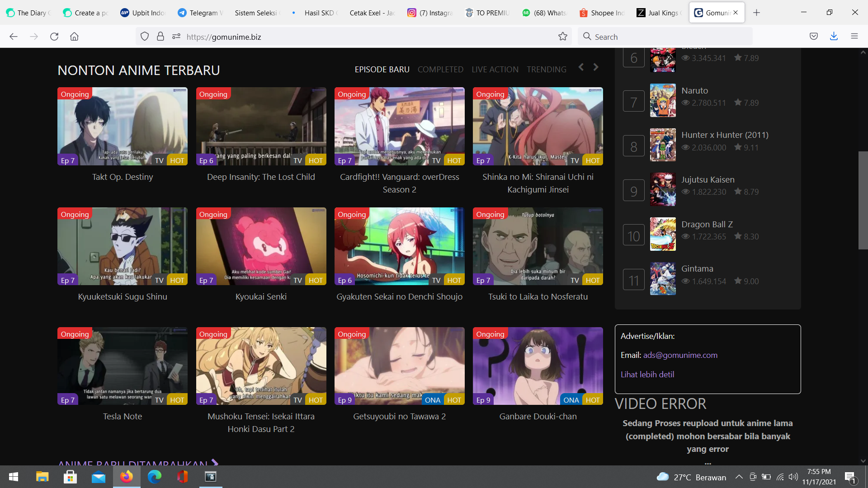The image size is (868, 488).
Task: Open Tesla Note title link
Action: pyautogui.click(x=123, y=417)
